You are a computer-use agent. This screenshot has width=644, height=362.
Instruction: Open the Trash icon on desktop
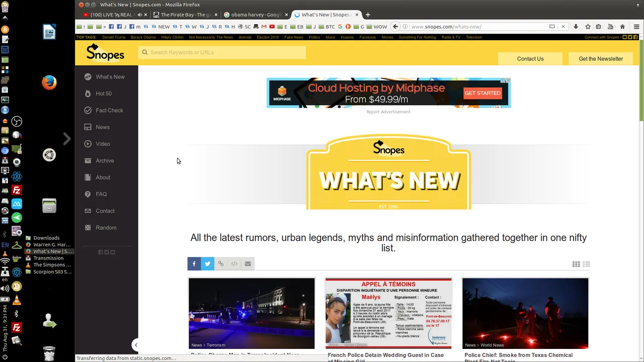(49, 353)
